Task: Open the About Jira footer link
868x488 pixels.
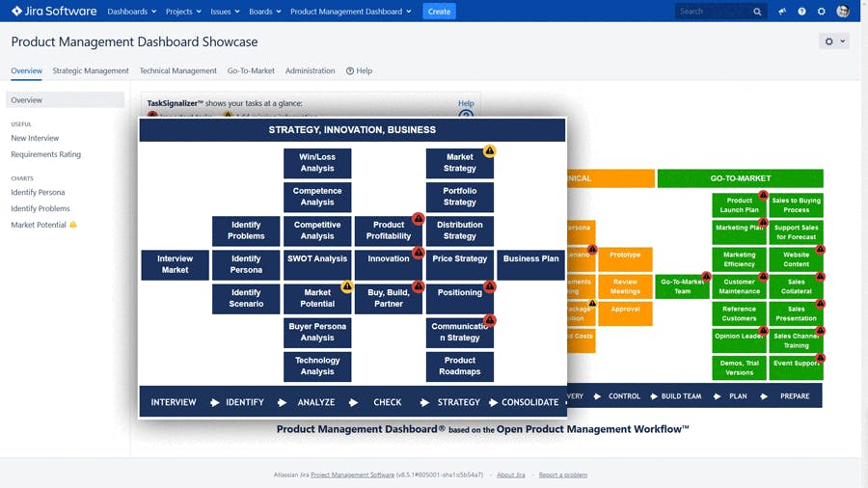Action: coord(510,474)
